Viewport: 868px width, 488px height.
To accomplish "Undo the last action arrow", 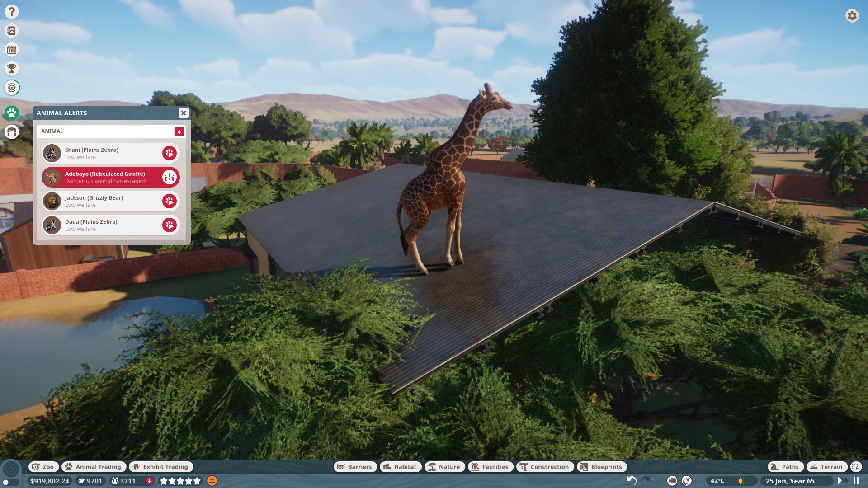I will pos(632,481).
